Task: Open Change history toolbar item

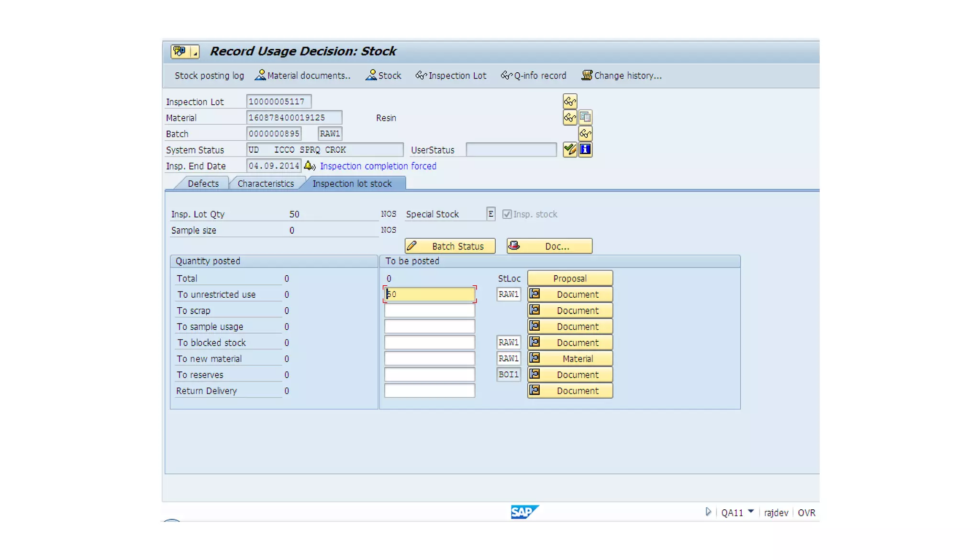Action: 622,76
